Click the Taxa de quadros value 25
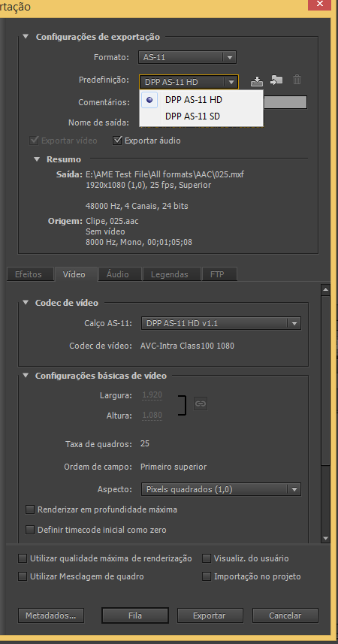Viewport: 338px width, 644px height. tap(144, 444)
